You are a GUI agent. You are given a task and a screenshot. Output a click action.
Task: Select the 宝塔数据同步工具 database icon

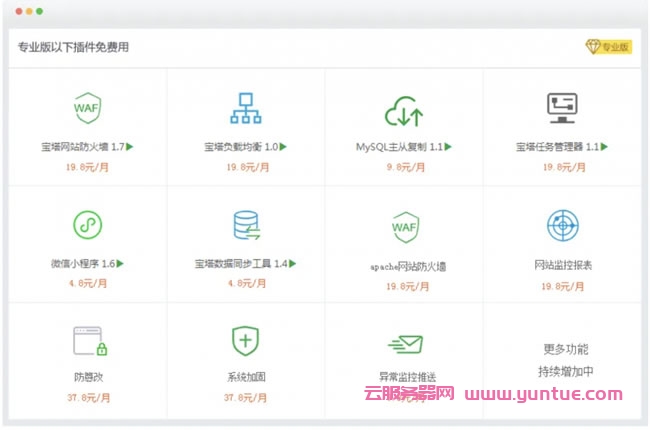pyautogui.click(x=245, y=225)
